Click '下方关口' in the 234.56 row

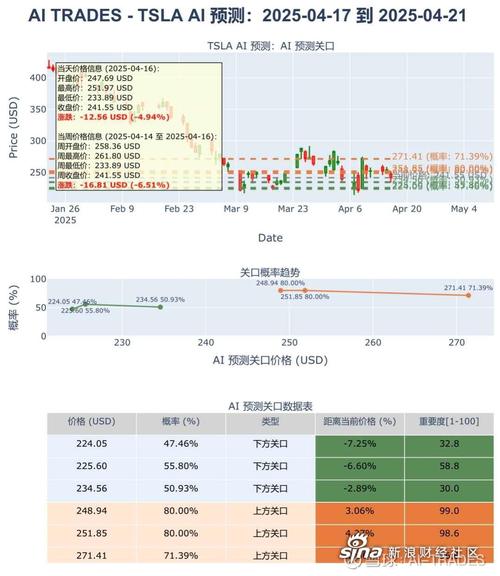coord(270,489)
